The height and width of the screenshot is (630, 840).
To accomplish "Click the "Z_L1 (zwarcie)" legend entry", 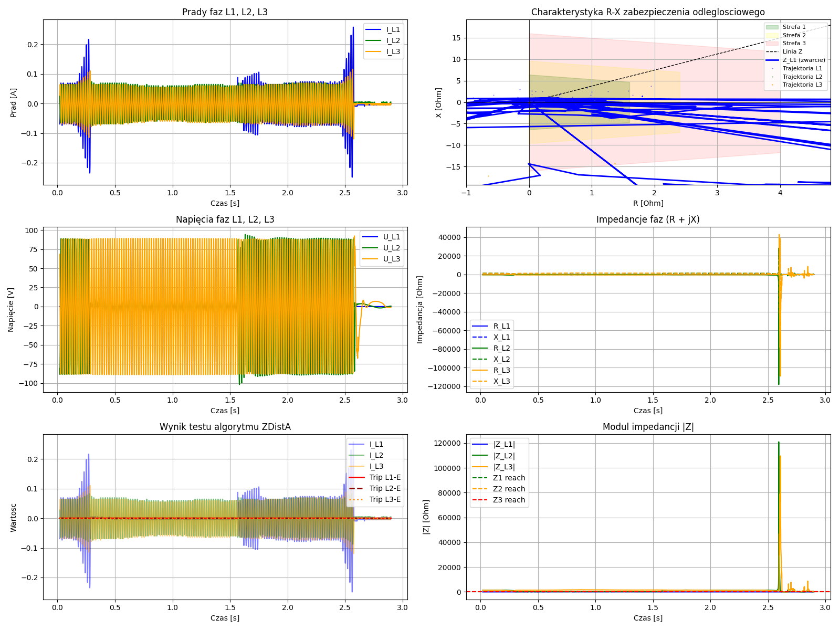I will (803, 60).
